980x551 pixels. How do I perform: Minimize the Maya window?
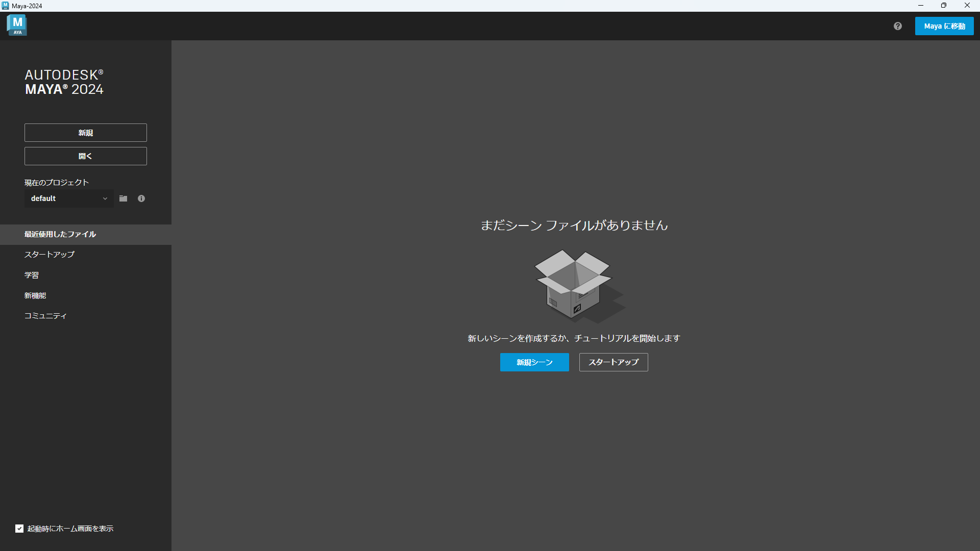click(921, 6)
